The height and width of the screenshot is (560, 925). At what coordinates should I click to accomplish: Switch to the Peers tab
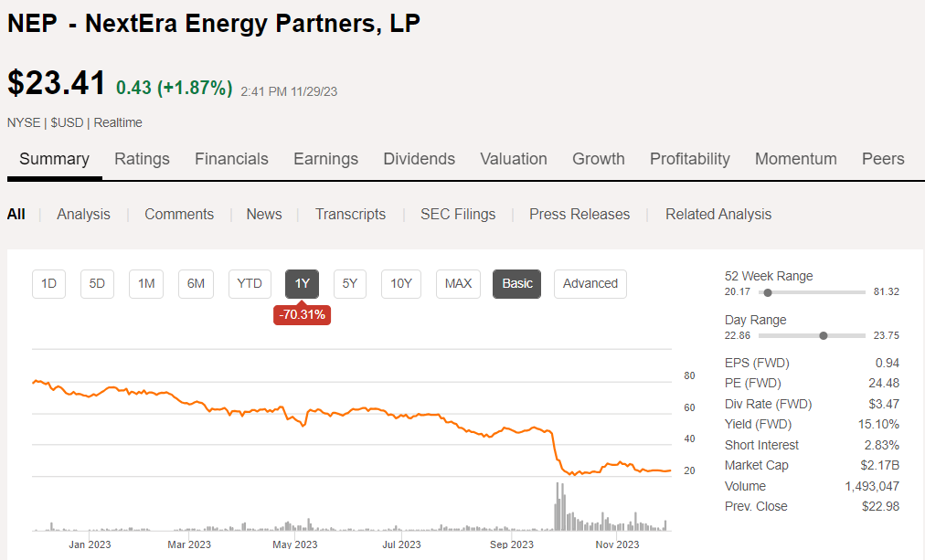(882, 158)
